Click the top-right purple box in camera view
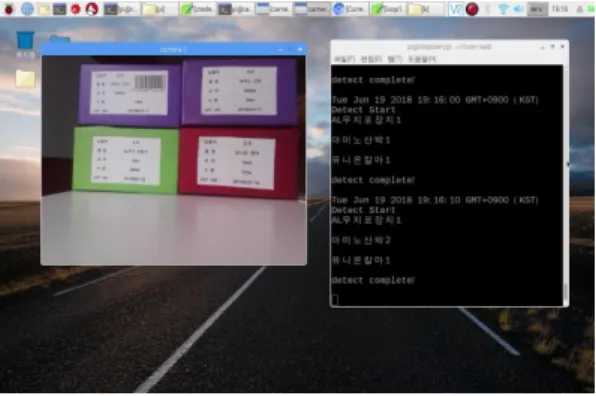The image size is (596, 396). pyautogui.click(x=239, y=91)
